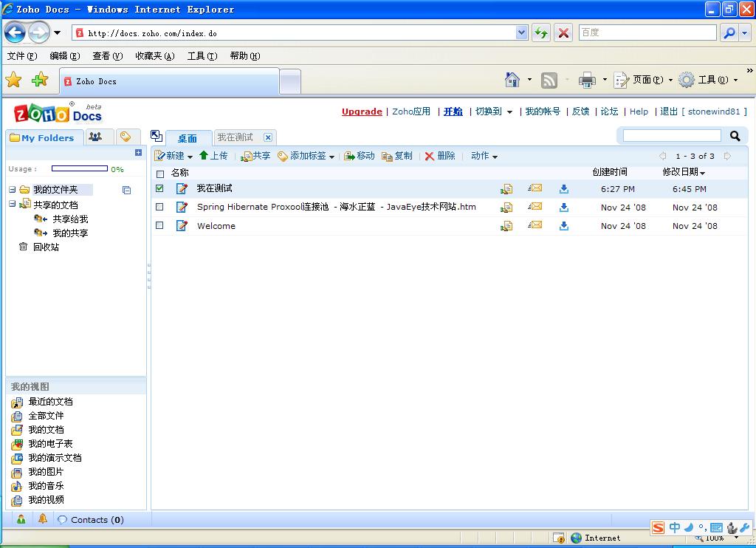Viewport: 756px width, 548px height.
Task: Open the address bar history dropdown
Action: point(521,32)
